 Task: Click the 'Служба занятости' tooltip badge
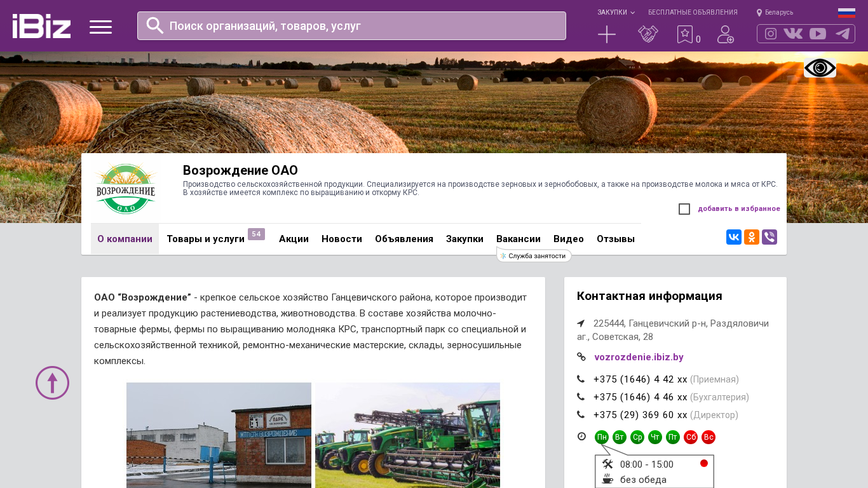(x=534, y=256)
